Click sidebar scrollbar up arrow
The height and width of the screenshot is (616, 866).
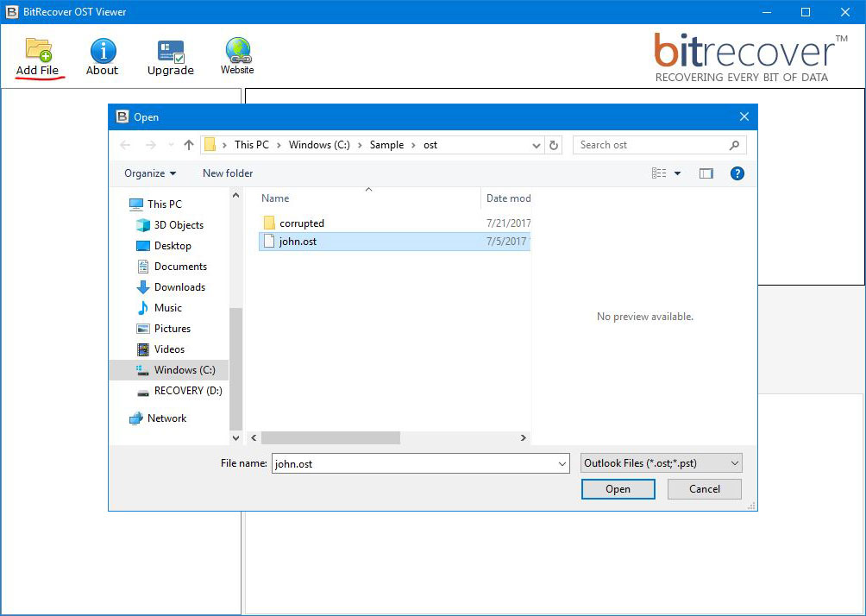pyautogui.click(x=235, y=195)
